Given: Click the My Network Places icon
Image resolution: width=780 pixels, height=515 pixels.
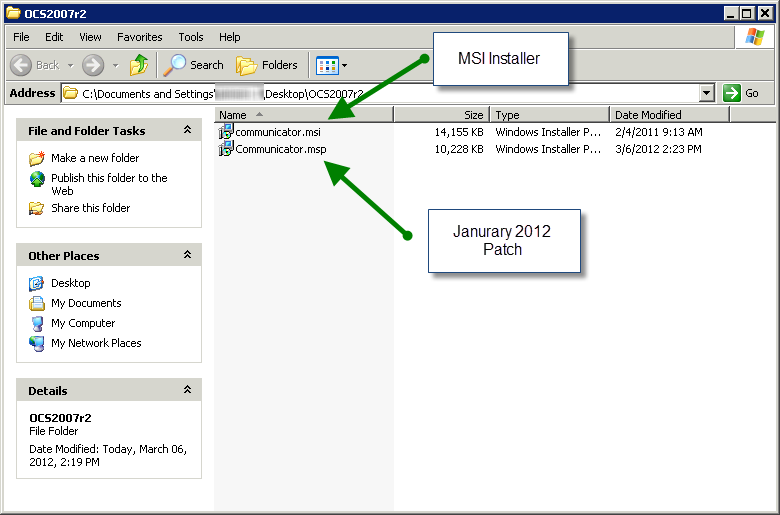Looking at the screenshot, I should point(36,343).
